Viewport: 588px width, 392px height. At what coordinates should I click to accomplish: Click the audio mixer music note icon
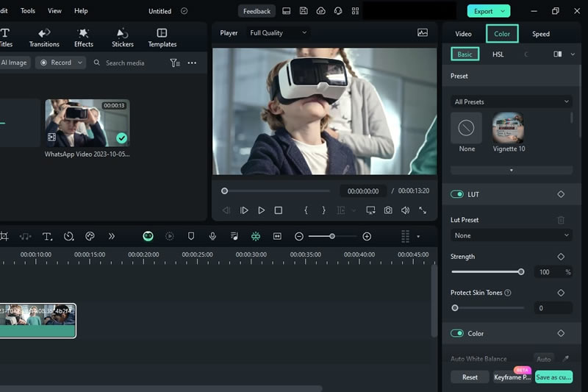(234, 236)
